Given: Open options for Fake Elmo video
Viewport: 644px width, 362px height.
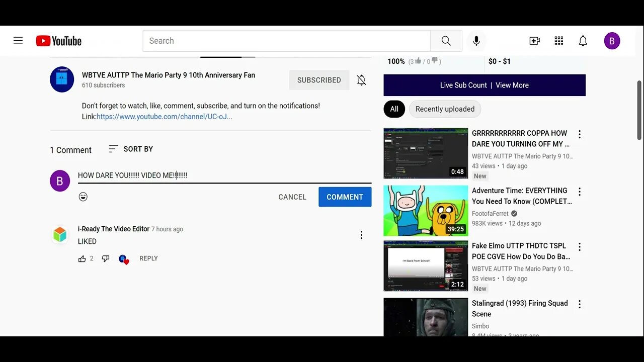Looking at the screenshot, I should (580, 247).
